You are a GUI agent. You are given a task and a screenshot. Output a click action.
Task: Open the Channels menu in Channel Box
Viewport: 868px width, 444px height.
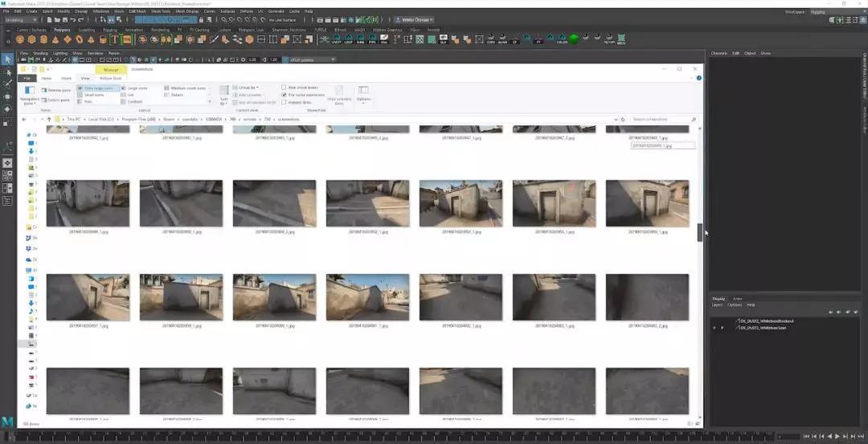(x=719, y=53)
